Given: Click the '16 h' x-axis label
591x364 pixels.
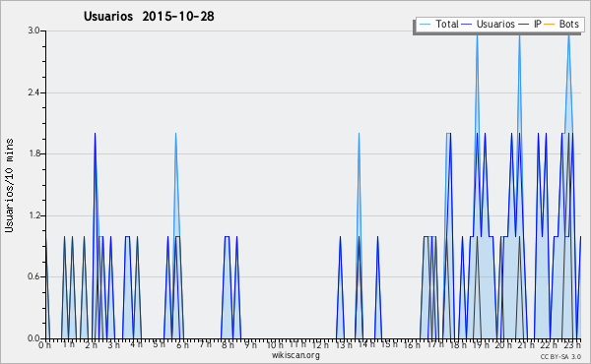Looking at the screenshot, I should click(x=412, y=344).
